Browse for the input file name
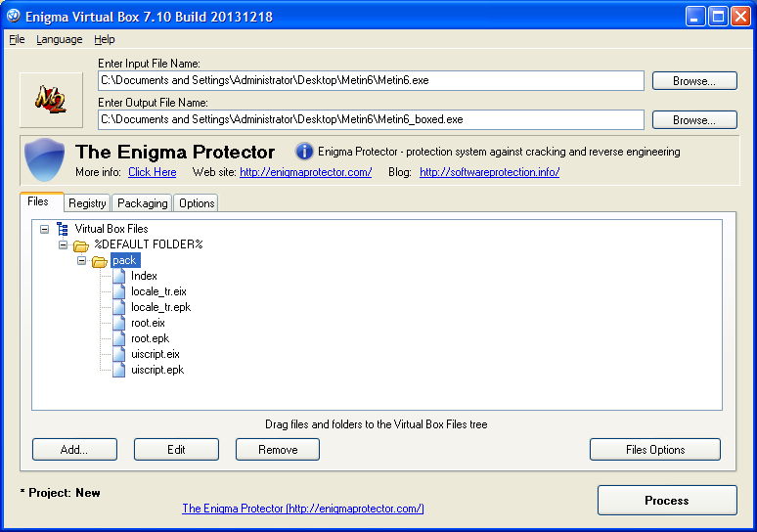Viewport: 757px width, 532px height. pyautogui.click(x=694, y=81)
